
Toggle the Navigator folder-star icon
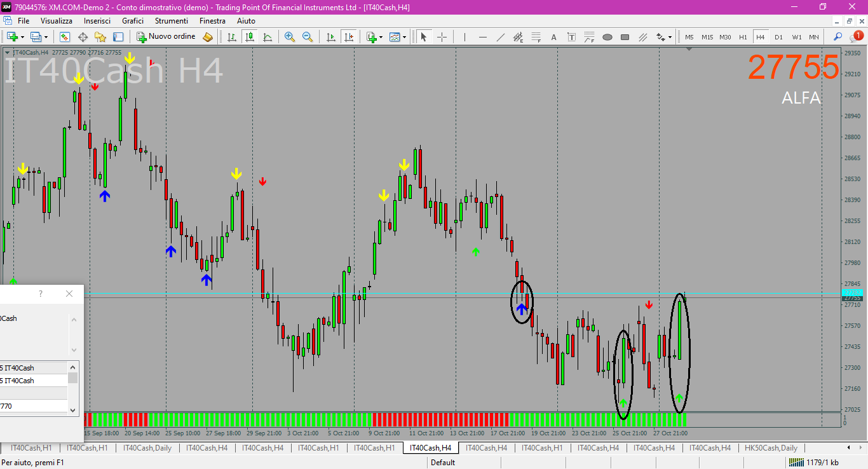(100, 37)
